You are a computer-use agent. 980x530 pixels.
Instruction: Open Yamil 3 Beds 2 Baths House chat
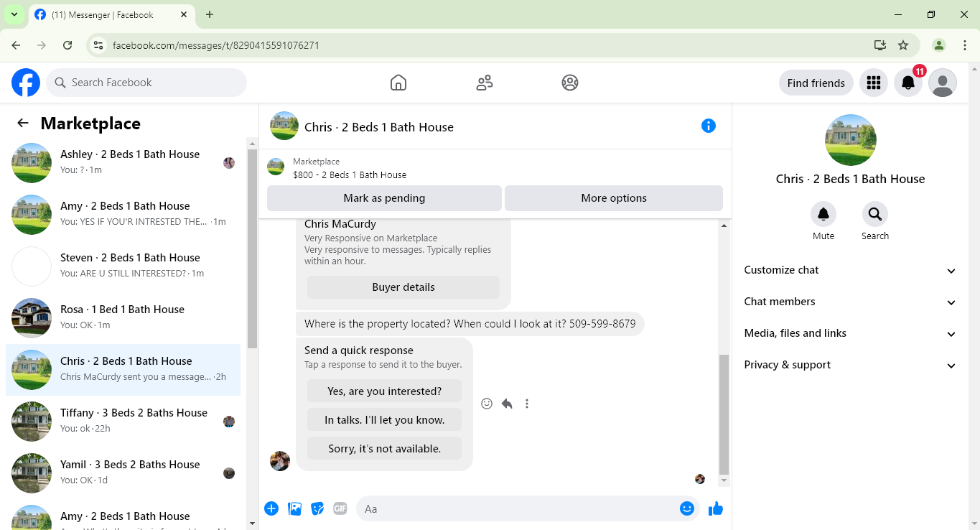click(123, 473)
